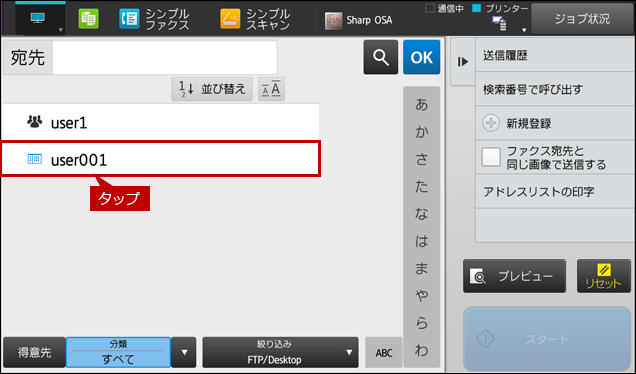Open 送信履歴 sending history
The image size is (636, 374).
point(555,55)
